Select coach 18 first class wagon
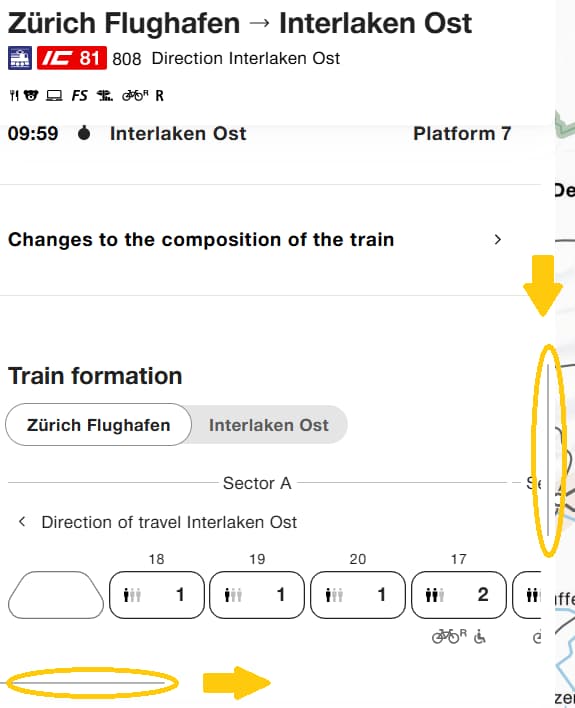Viewport: 575px width, 708px height. click(x=157, y=595)
